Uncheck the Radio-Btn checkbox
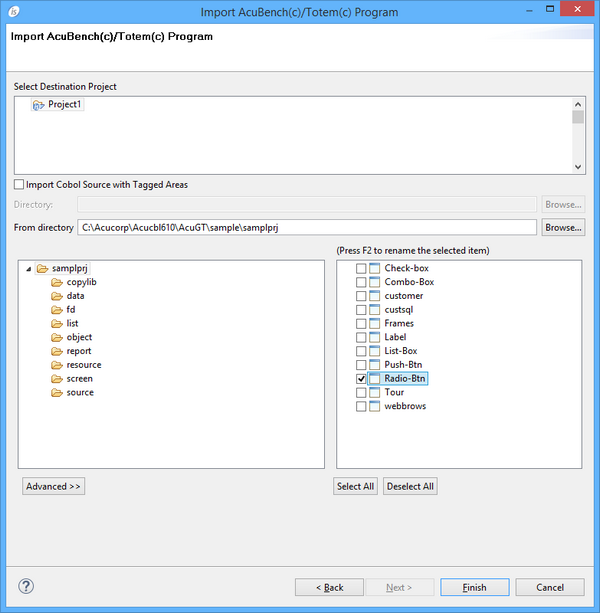This screenshot has height=613, width=600. [x=361, y=380]
